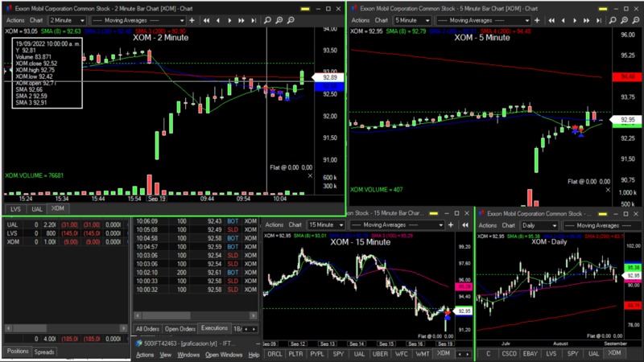The height and width of the screenshot is (362, 644).
Task: Switch to the Spreads tab
Action: [44, 352]
